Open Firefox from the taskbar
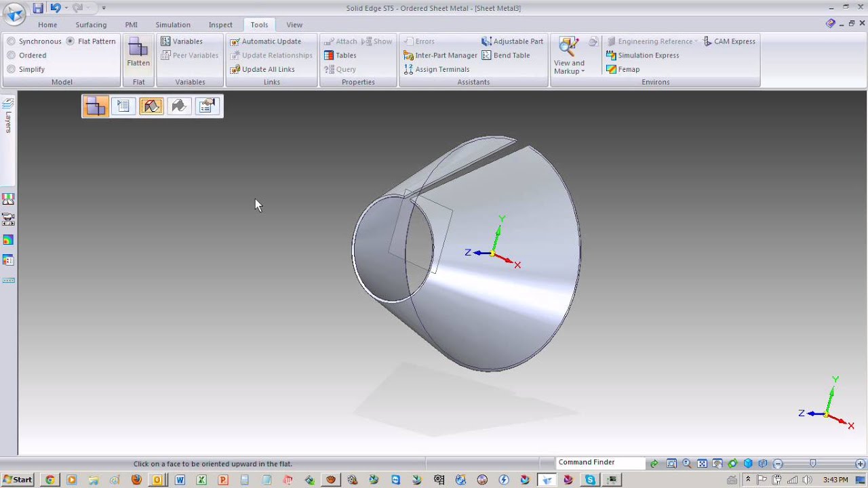868x488 pixels. point(136,479)
